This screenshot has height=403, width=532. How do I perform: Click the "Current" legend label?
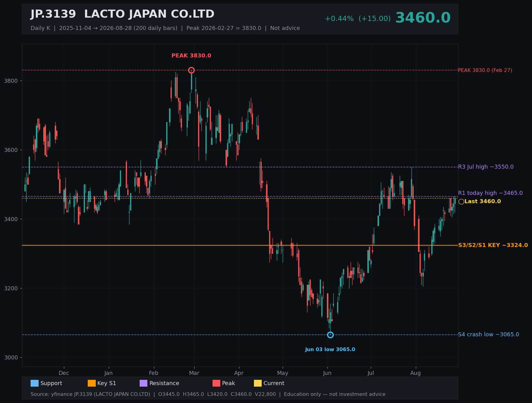274,383
